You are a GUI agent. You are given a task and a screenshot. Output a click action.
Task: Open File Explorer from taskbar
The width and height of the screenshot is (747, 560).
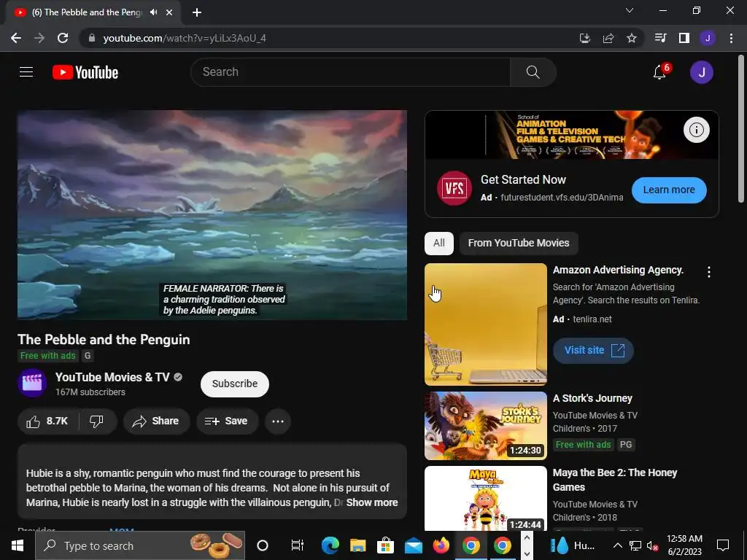coord(357,545)
